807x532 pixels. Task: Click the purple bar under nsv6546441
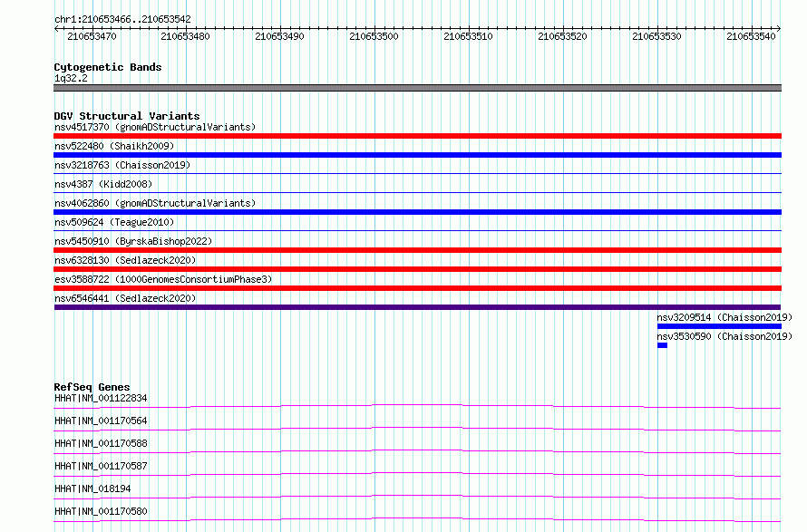[417, 307]
